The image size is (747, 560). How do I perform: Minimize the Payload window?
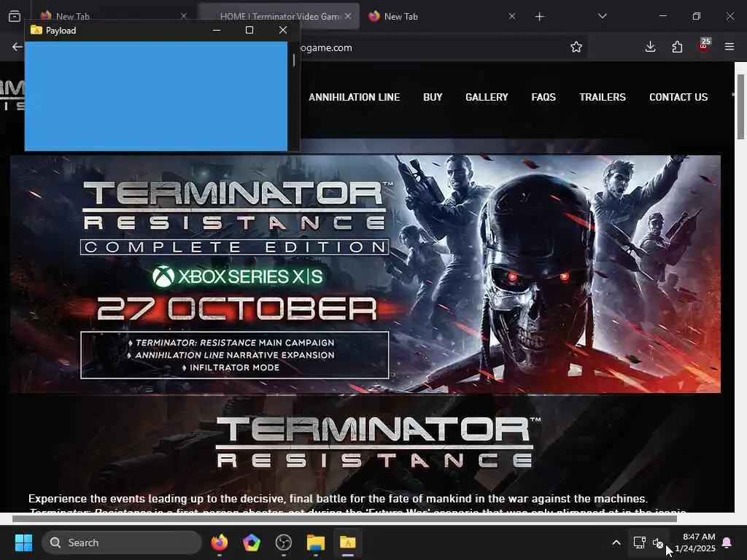(216, 30)
